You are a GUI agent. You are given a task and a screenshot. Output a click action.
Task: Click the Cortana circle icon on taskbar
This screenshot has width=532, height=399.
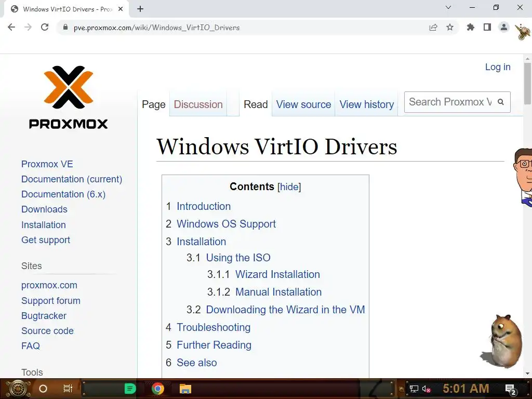[x=43, y=389]
